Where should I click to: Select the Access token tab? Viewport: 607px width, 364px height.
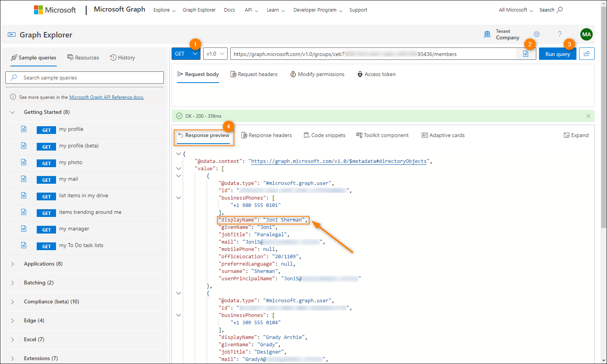(376, 74)
